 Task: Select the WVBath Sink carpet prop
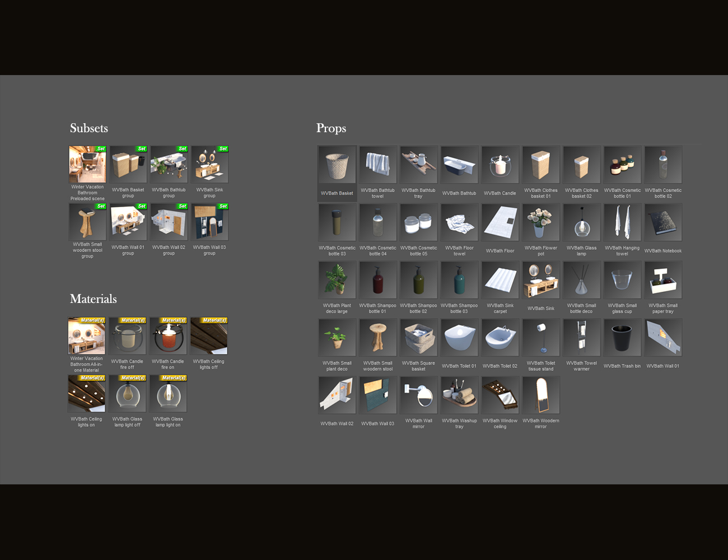tap(500, 280)
